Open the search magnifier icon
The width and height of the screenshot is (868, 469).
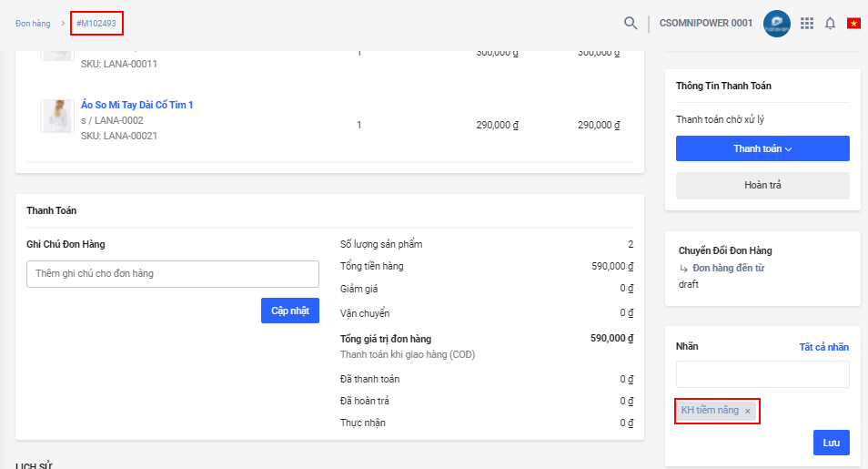pos(630,23)
